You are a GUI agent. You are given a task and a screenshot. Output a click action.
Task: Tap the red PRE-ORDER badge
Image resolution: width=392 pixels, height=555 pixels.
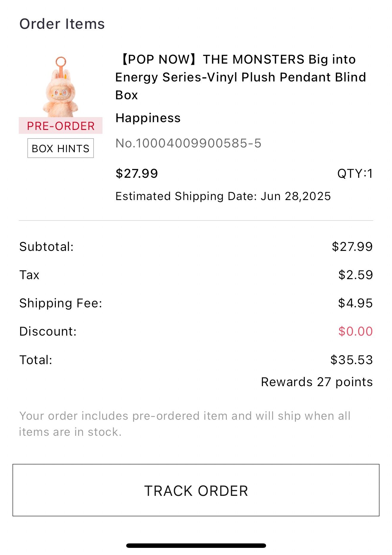pyautogui.click(x=61, y=126)
